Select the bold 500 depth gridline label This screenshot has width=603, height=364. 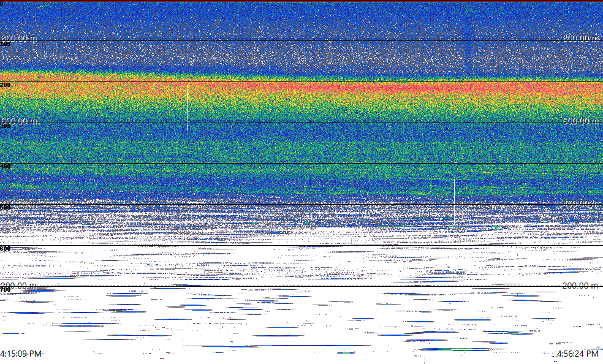(6, 208)
